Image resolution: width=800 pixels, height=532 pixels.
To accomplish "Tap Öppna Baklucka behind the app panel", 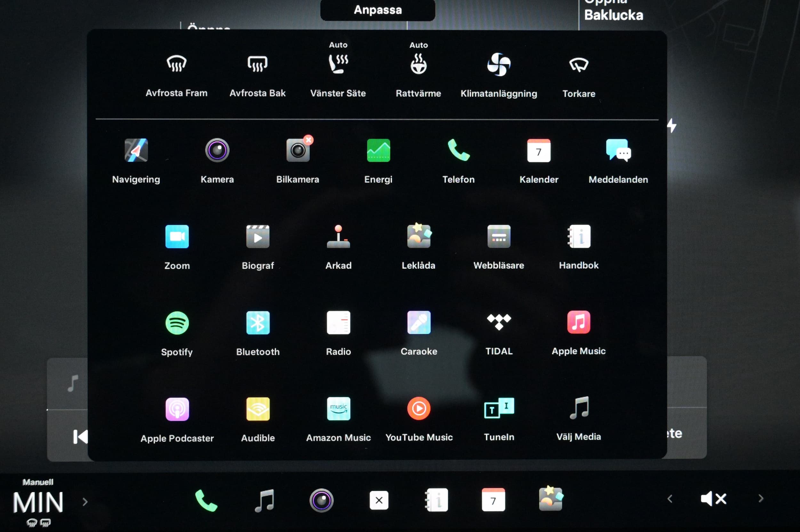I will click(614, 10).
